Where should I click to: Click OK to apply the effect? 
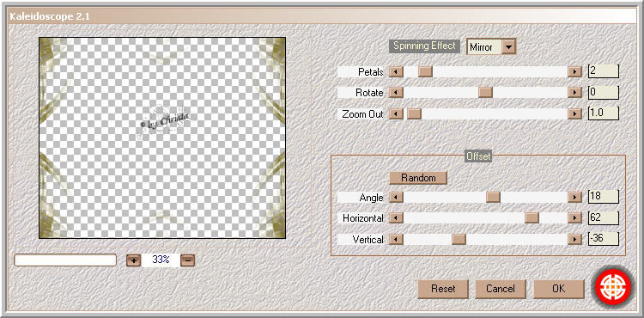[x=559, y=289]
